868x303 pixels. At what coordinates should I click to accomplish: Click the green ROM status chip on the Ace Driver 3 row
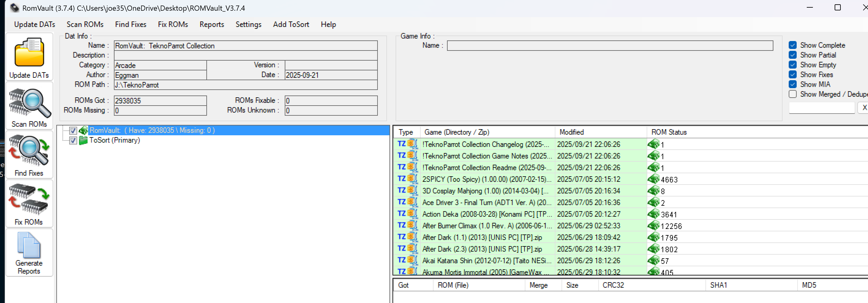(x=653, y=202)
